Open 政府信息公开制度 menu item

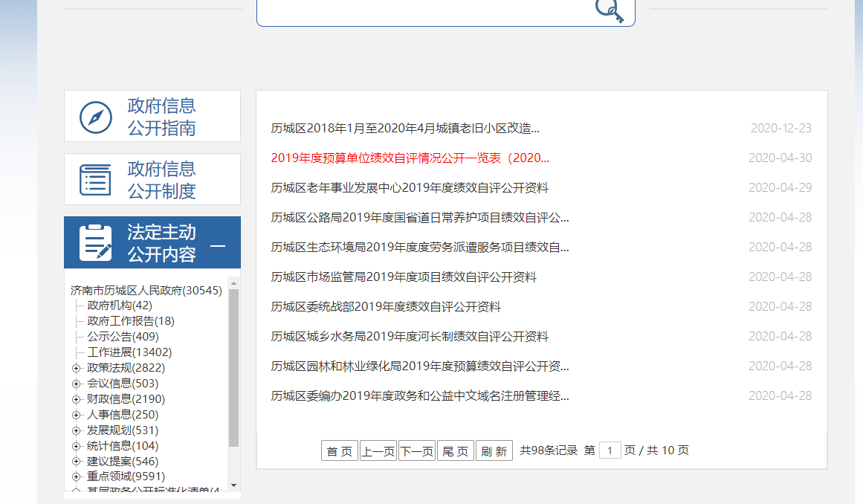152,179
